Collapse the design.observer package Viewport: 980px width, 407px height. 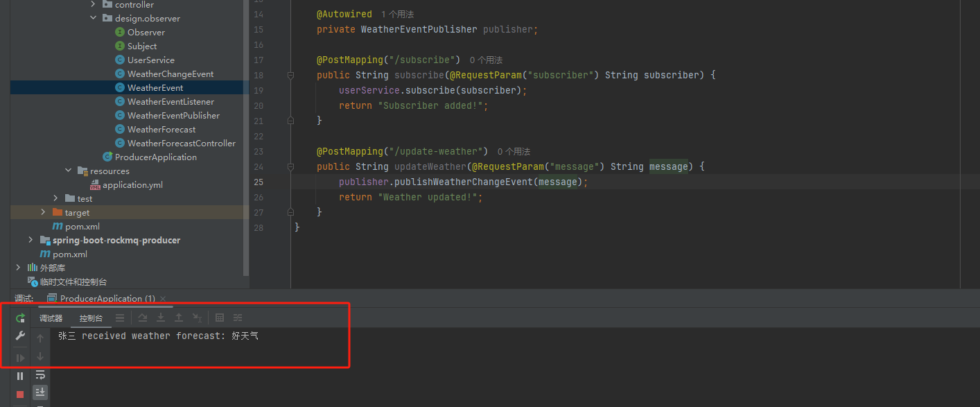pyautogui.click(x=94, y=18)
